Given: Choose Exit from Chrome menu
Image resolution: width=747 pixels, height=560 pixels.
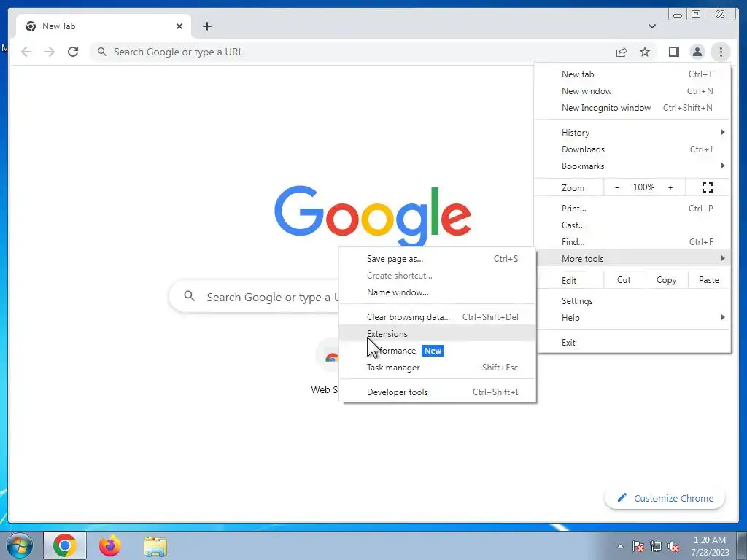Looking at the screenshot, I should tap(632, 343).
